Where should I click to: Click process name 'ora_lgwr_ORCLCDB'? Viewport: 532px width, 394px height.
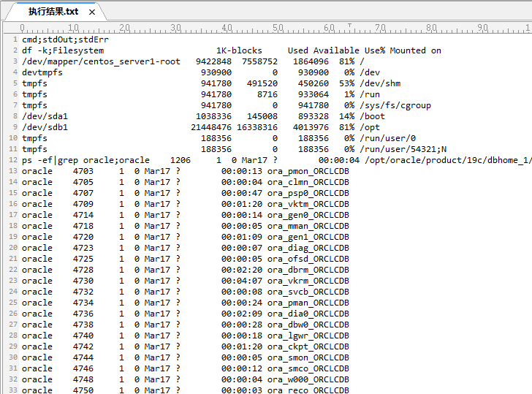tap(308, 336)
